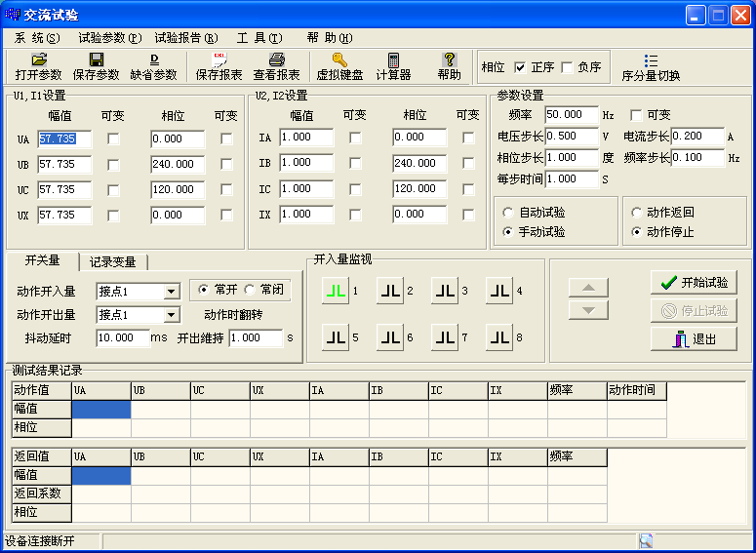756x553 pixels.
Task: Select the 自动试验 radio button
Action: pos(507,213)
